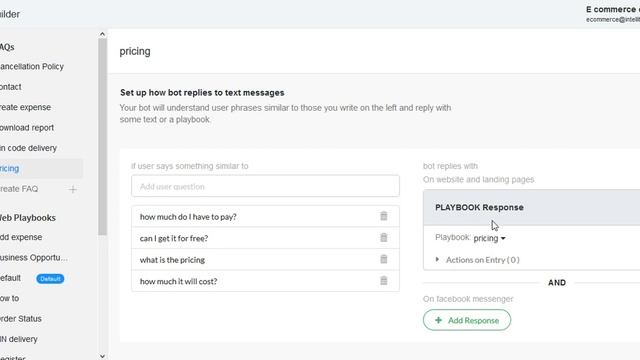640x360 pixels.
Task: Open the Business Opportu... playbook
Action: pos(34,258)
